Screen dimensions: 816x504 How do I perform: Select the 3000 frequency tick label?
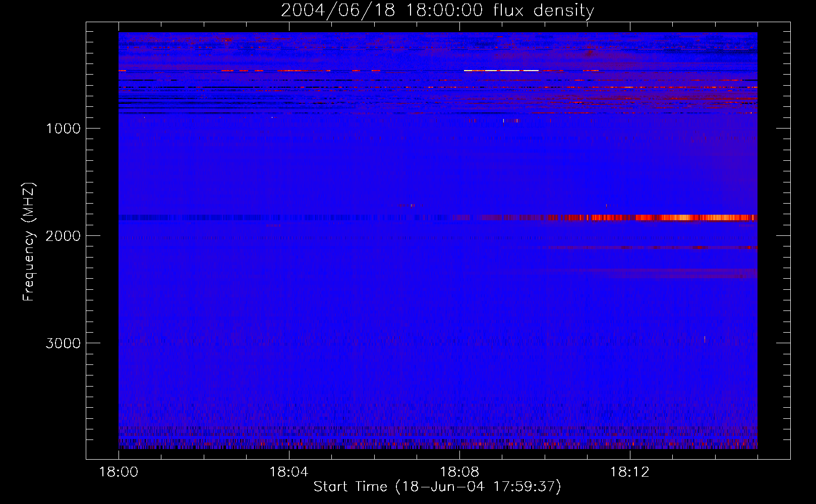pos(63,343)
